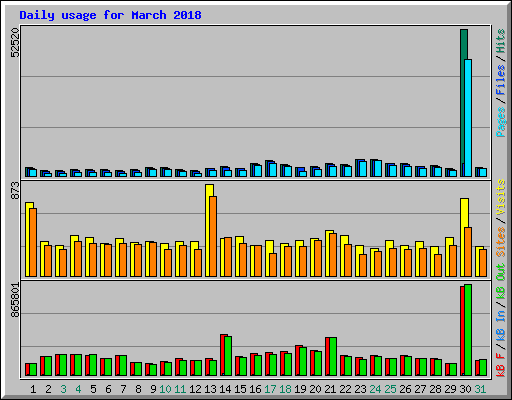Click the green kB bar for day 21

[333, 357]
